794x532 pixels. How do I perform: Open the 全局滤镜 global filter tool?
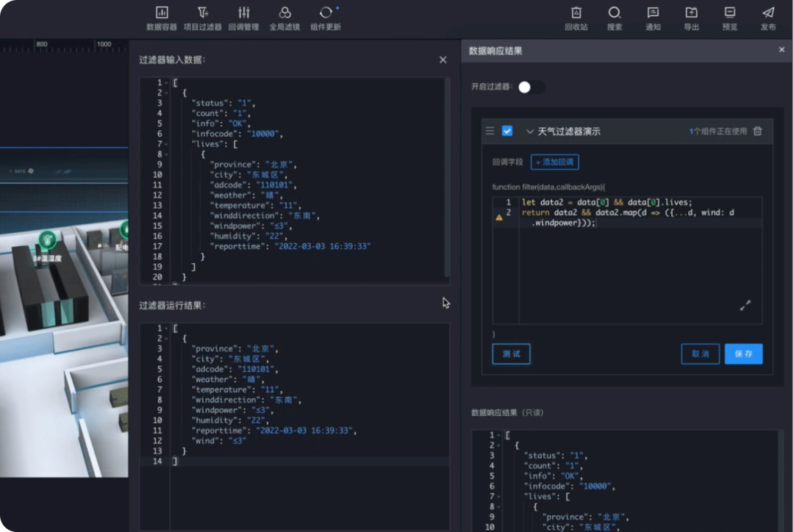pyautogui.click(x=285, y=18)
